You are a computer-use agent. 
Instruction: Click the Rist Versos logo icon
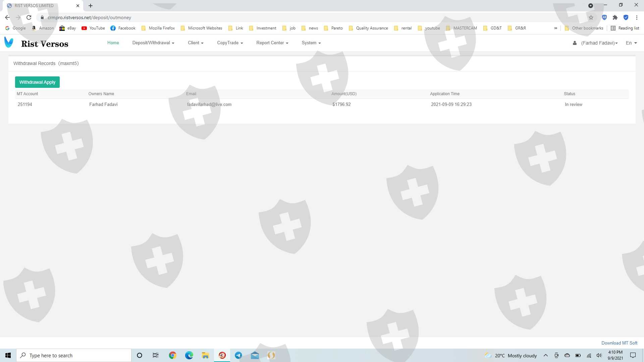9,43
